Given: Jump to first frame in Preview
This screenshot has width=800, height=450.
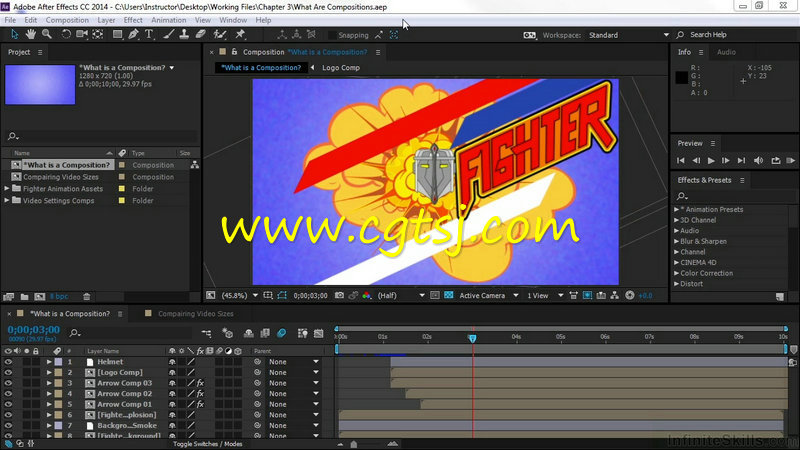Looking at the screenshot, I should tap(681, 160).
